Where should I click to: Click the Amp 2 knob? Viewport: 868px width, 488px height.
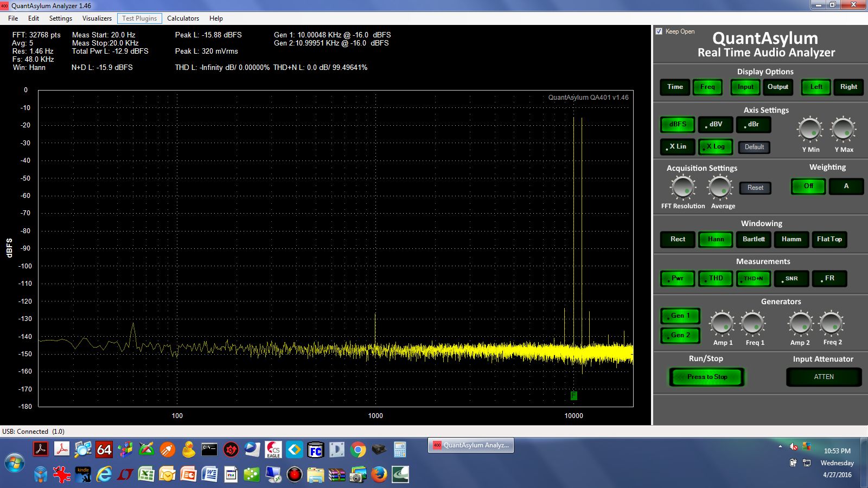click(800, 324)
